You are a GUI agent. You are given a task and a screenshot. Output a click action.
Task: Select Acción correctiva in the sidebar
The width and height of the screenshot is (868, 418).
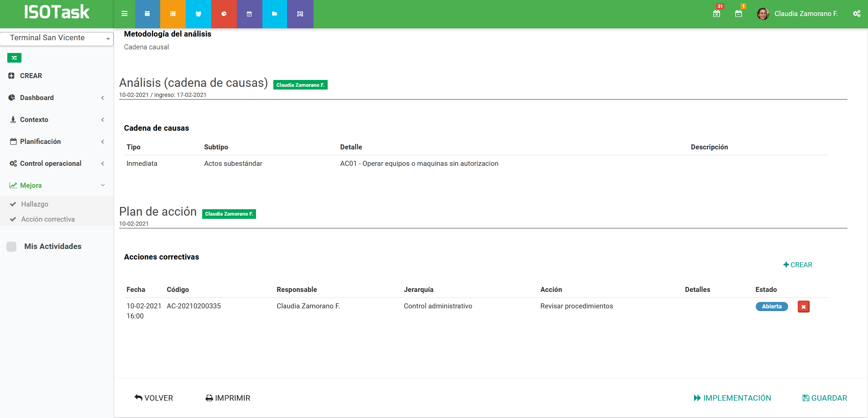tap(48, 219)
